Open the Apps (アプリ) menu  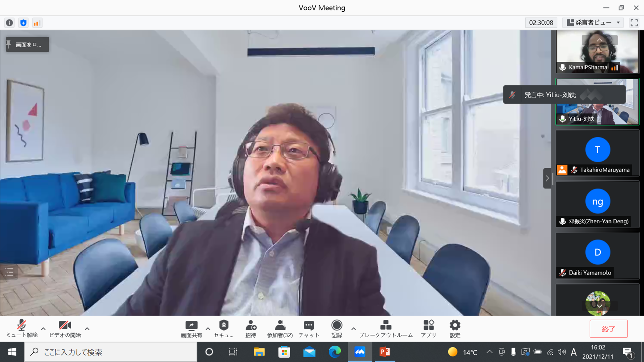(428, 329)
